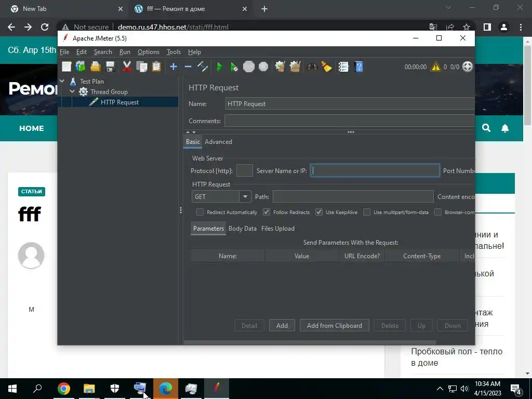The image size is (532, 399).
Task: Click the Path input field
Action: [x=353, y=196]
